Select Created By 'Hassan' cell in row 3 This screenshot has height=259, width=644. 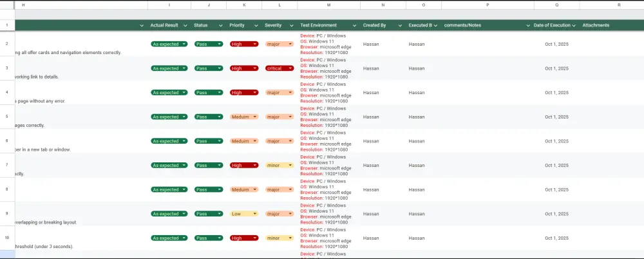383,68
